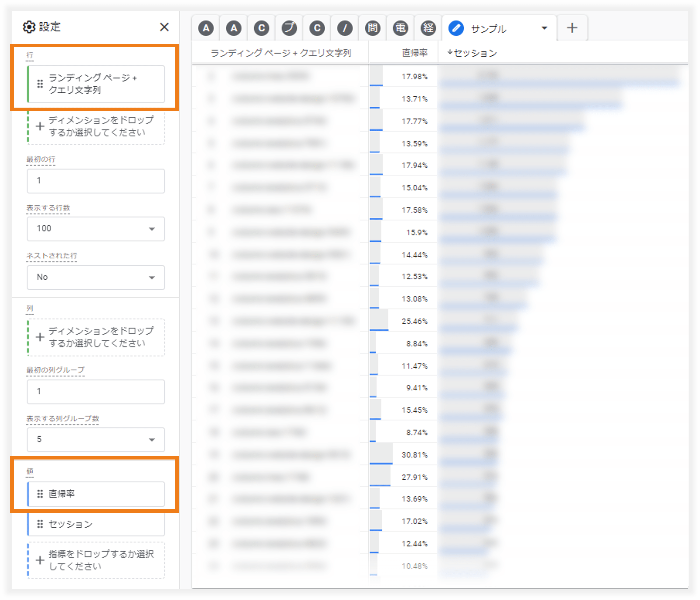
Task: Sort by the セッション column header
Action: [x=475, y=53]
